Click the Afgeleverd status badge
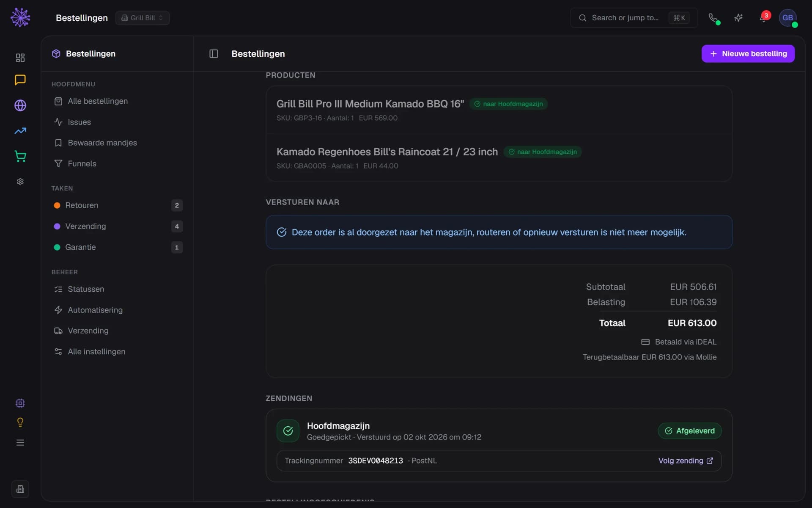 click(x=690, y=431)
